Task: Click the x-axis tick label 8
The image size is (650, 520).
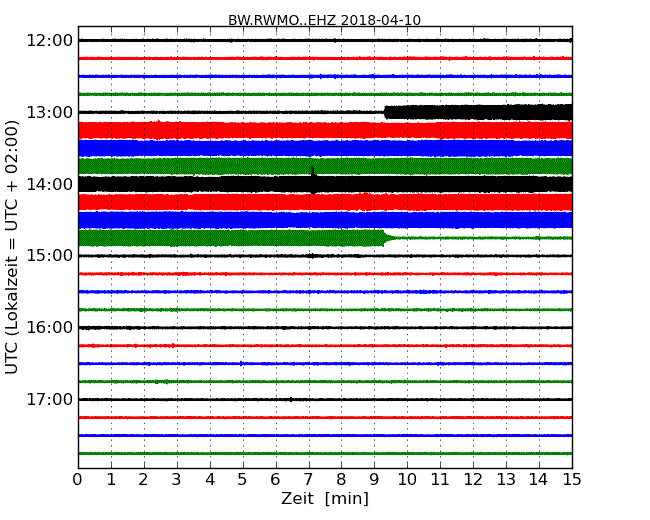Action: click(x=342, y=480)
